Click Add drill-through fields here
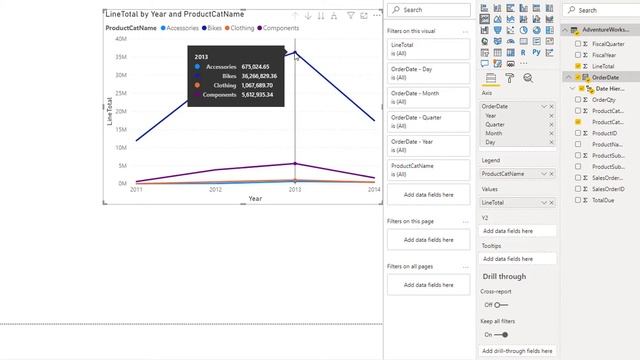640x360 pixels. tap(517, 351)
